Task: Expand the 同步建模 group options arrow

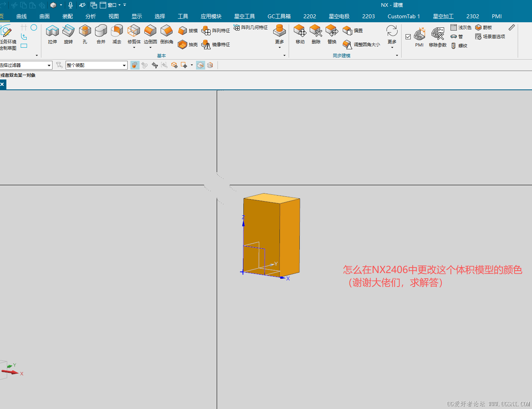Action: (397, 56)
